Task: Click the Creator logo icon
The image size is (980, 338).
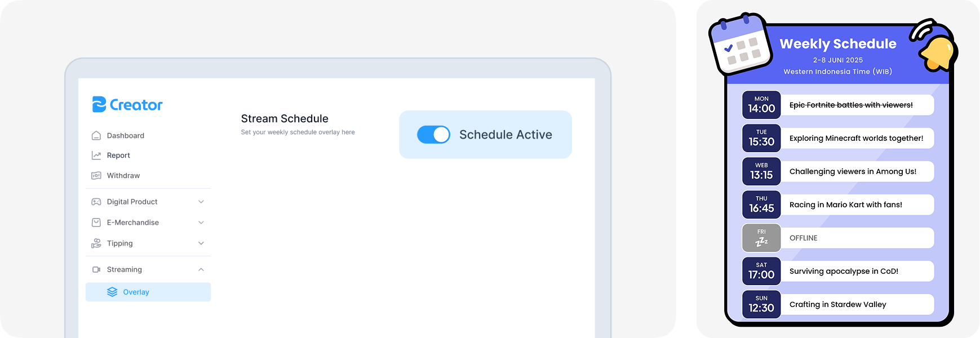Action: (x=99, y=105)
